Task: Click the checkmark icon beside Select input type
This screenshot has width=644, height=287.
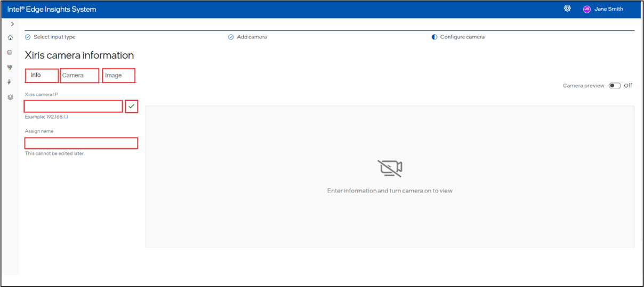Action: coord(28,37)
